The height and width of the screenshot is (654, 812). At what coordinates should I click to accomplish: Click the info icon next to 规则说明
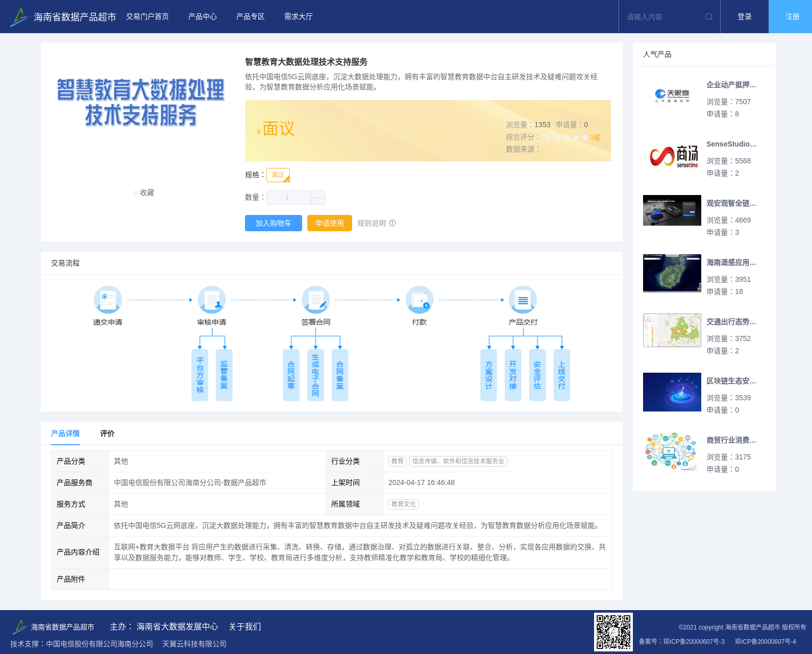coord(392,223)
